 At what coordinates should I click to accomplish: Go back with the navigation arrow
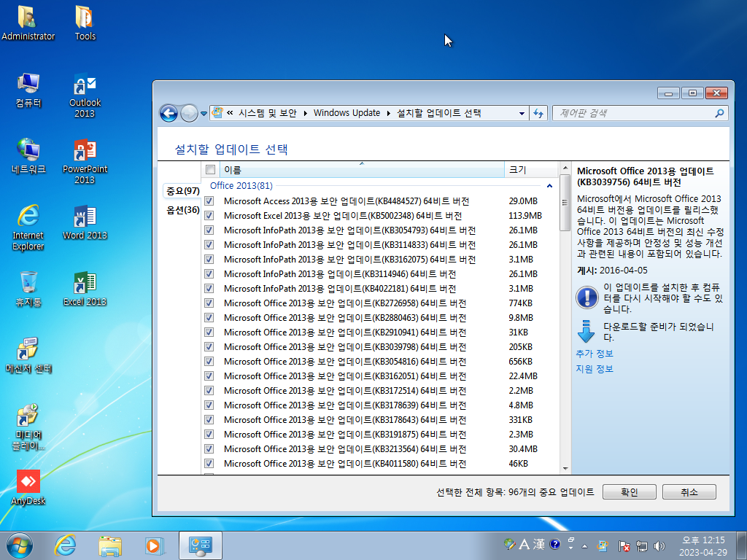169,113
